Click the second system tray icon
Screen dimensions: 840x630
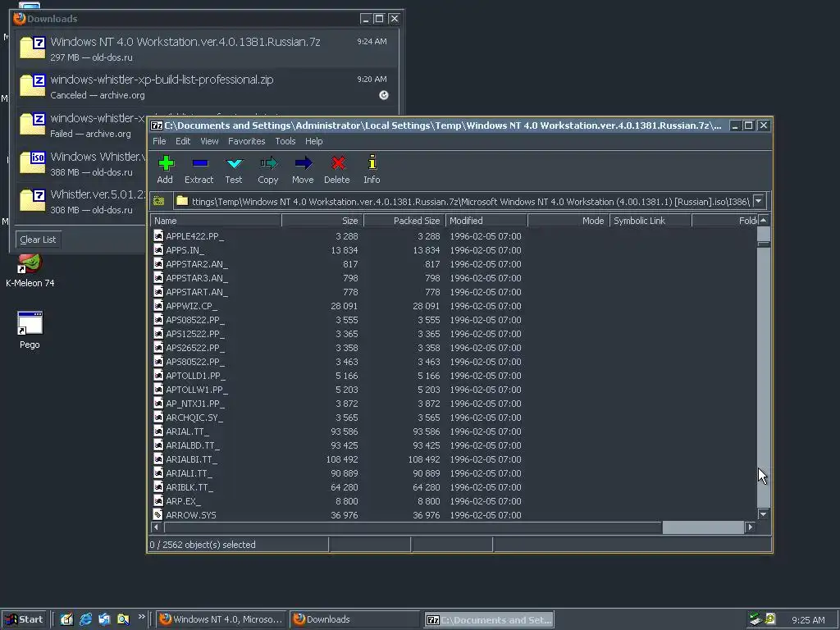(x=770, y=619)
